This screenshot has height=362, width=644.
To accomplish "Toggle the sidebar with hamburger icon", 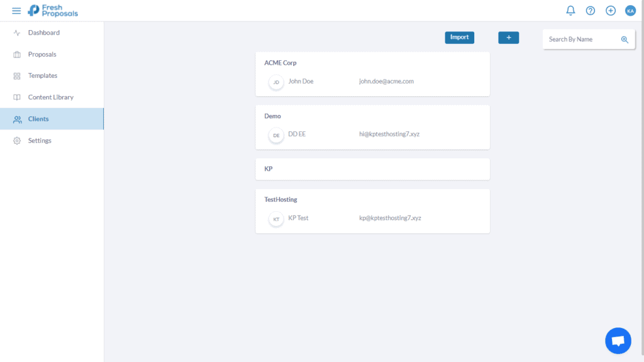I will pos(16,10).
